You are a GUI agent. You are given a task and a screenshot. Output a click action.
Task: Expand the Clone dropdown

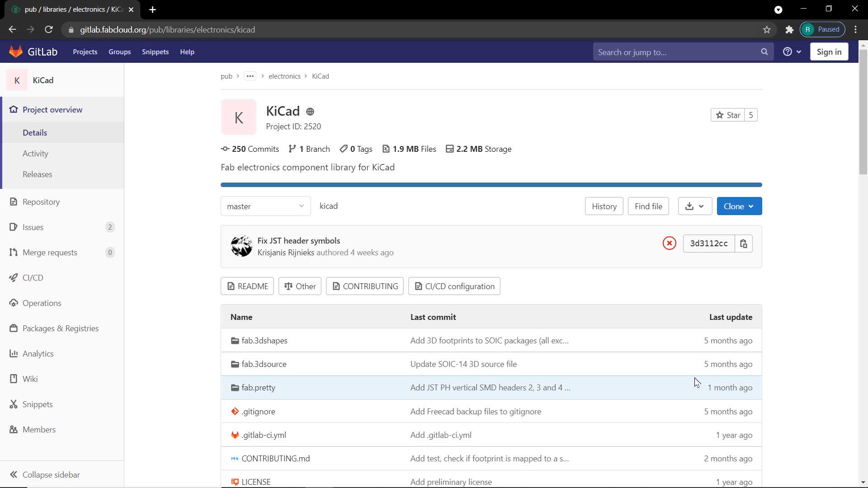739,206
